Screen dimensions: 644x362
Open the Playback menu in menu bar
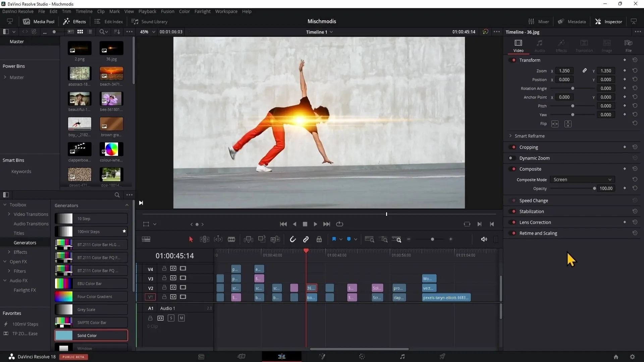(147, 11)
